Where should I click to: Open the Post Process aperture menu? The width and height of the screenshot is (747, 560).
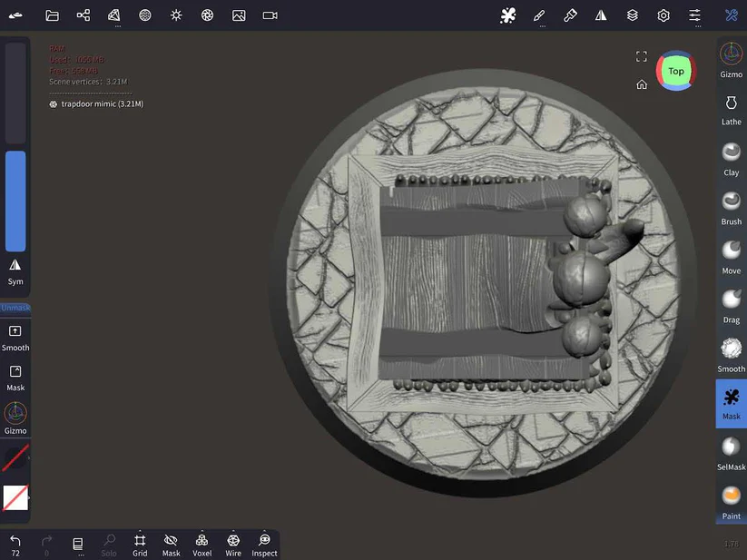click(207, 15)
